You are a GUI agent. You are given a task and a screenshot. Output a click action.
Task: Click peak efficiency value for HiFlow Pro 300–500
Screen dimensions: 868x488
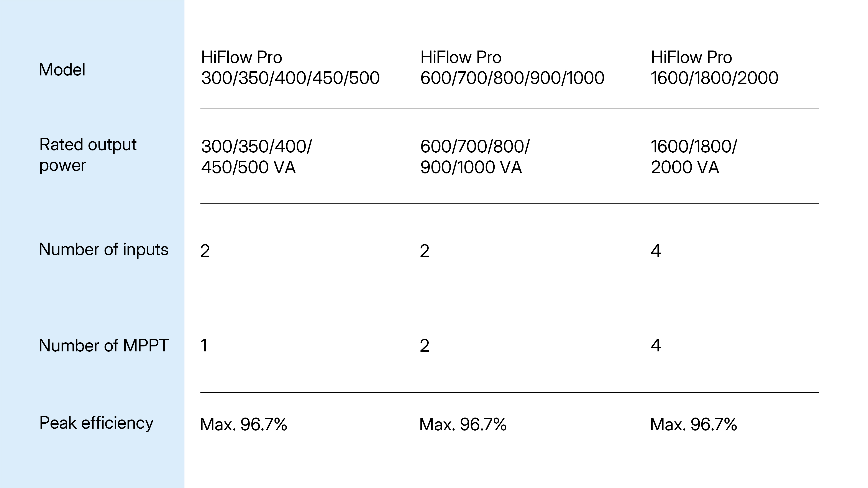pyautogui.click(x=243, y=424)
